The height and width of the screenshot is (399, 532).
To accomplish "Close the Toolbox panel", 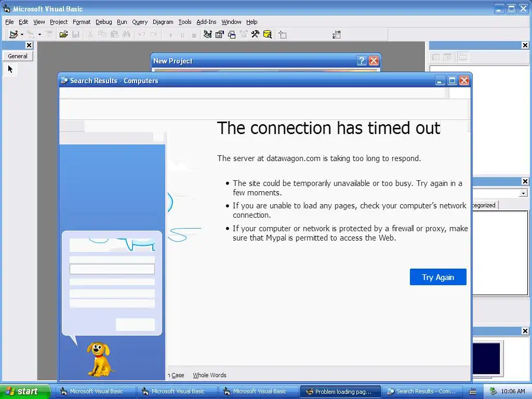I will point(29,45).
